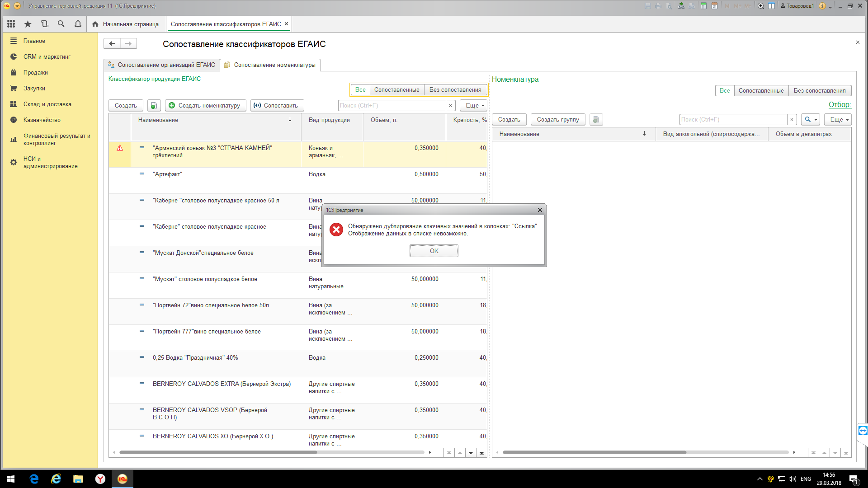The width and height of the screenshot is (868, 488).
Task: Click the warning triangle in the first row
Action: pos(120,148)
